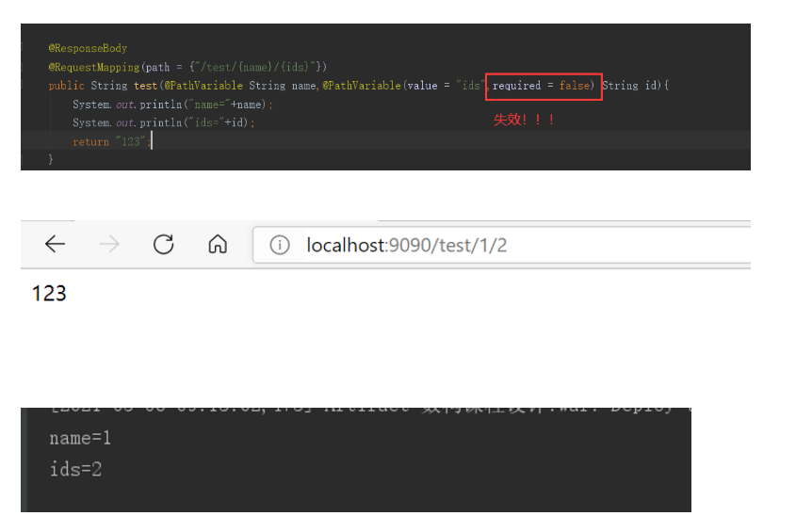Click the @RequestMapping annotation line

pos(187,67)
